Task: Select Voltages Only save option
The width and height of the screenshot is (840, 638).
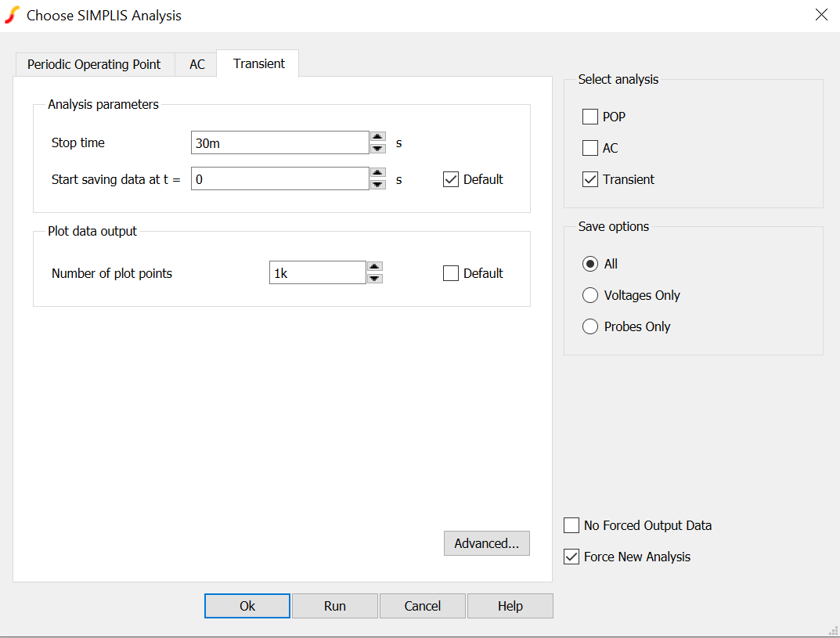Action: 590,295
